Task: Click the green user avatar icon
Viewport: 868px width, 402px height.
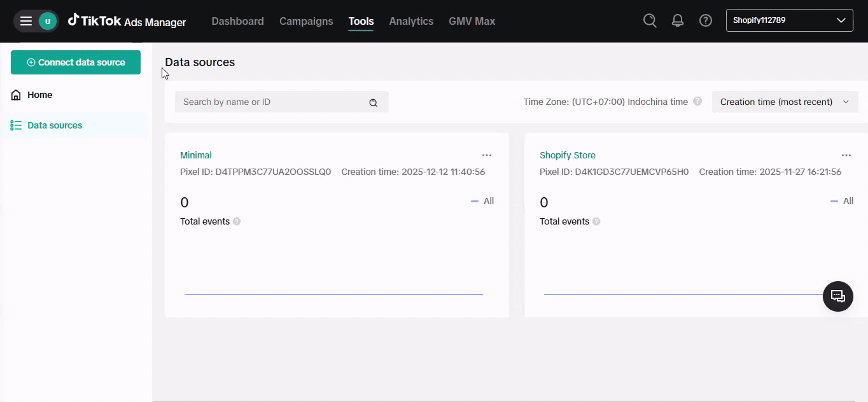Action: pos(48,21)
